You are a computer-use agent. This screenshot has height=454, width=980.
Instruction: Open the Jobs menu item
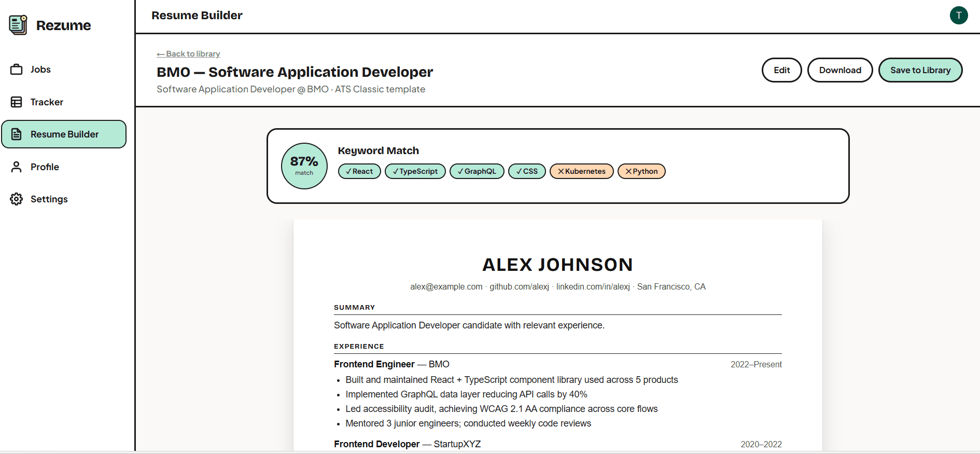pyautogui.click(x=64, y=70)
